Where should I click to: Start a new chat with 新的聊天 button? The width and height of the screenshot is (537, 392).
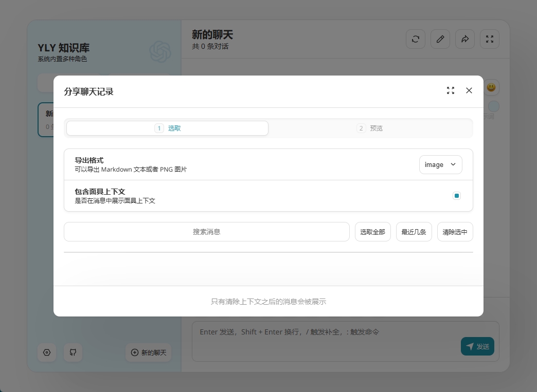tap(149, 352)
